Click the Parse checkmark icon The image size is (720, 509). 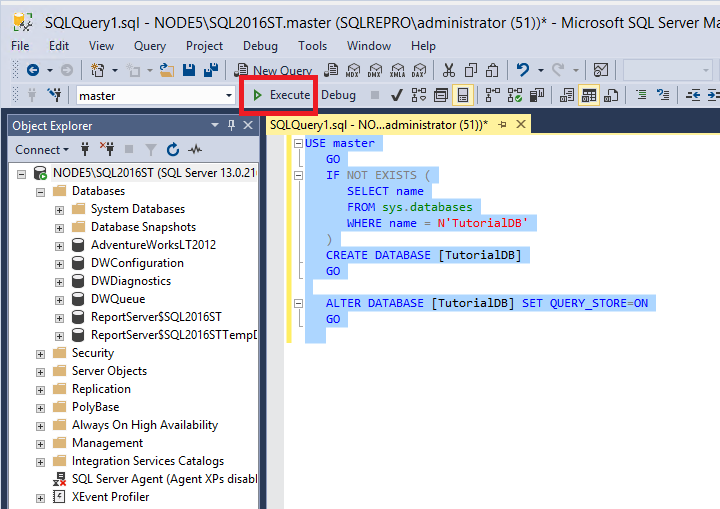click(x=396, y=95)
